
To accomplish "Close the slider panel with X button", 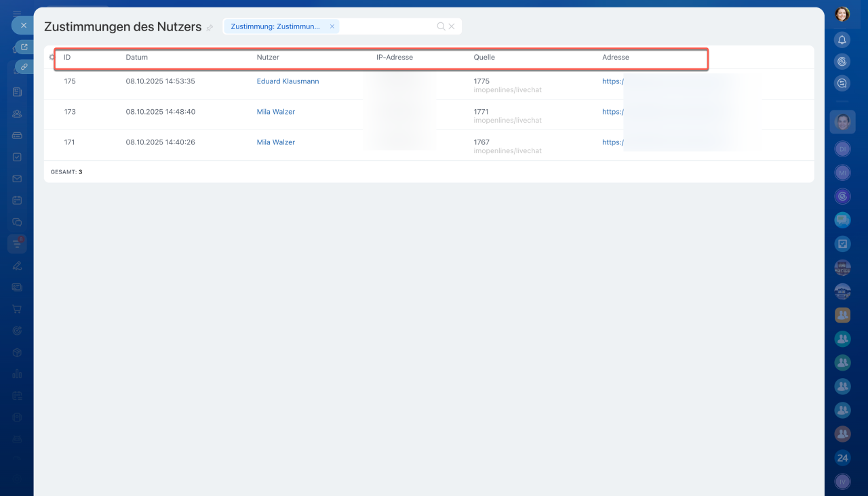I will point(23,25).
